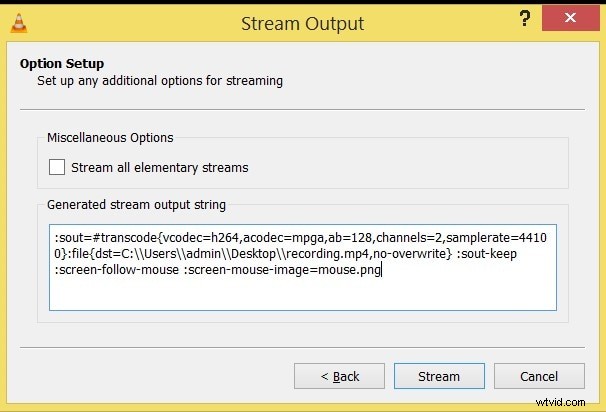Image resolution: width=606 pixels, height=412 pixels.
Task: Close the Stream Output dialog
Action: pyautogui.click(x=570, y=18)
